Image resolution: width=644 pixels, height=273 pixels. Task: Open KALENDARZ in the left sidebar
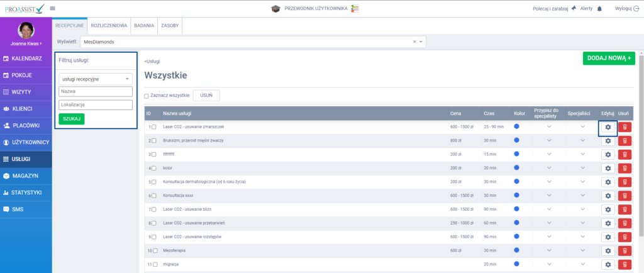(x=26, y=58)
